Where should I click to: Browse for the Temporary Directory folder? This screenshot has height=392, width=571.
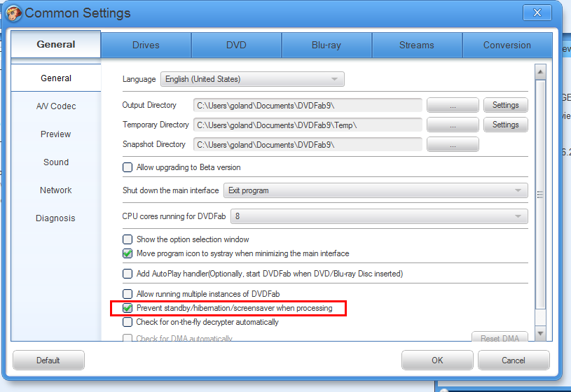[x=453, y=125]
